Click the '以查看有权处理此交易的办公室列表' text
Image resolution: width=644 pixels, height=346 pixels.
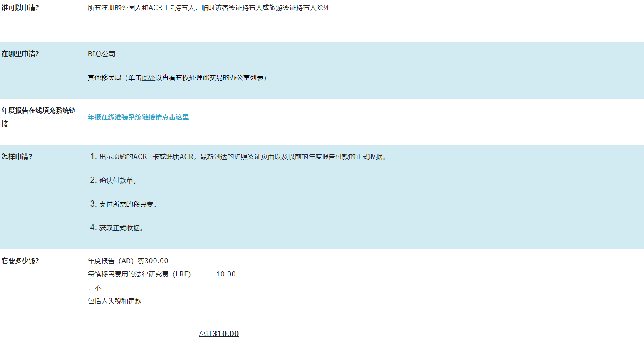[x=211, y=78]
